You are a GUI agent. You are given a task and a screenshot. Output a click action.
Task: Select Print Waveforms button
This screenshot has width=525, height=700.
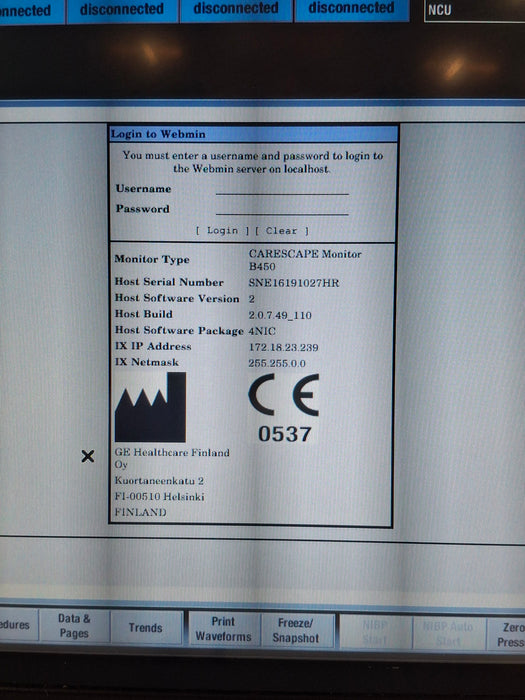pyautogui.click(x=224, y=629)
